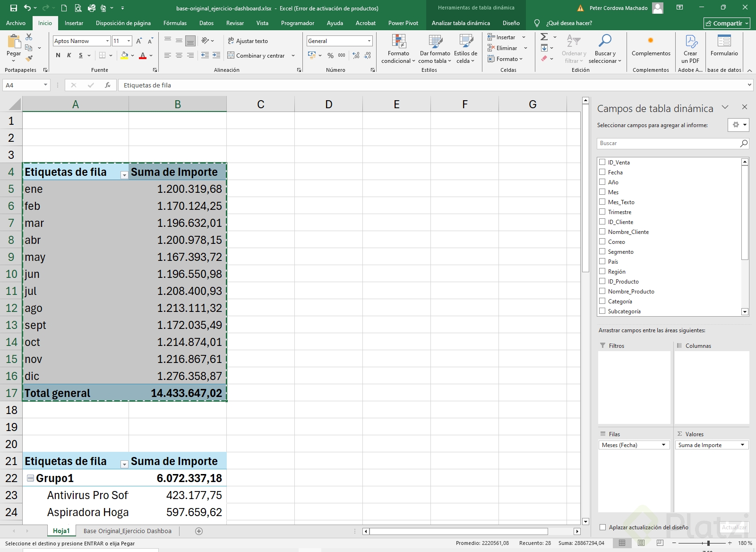
Task: Click the AutoSum sigma icon
Action: pyautogui.click(x=544, y=37)
